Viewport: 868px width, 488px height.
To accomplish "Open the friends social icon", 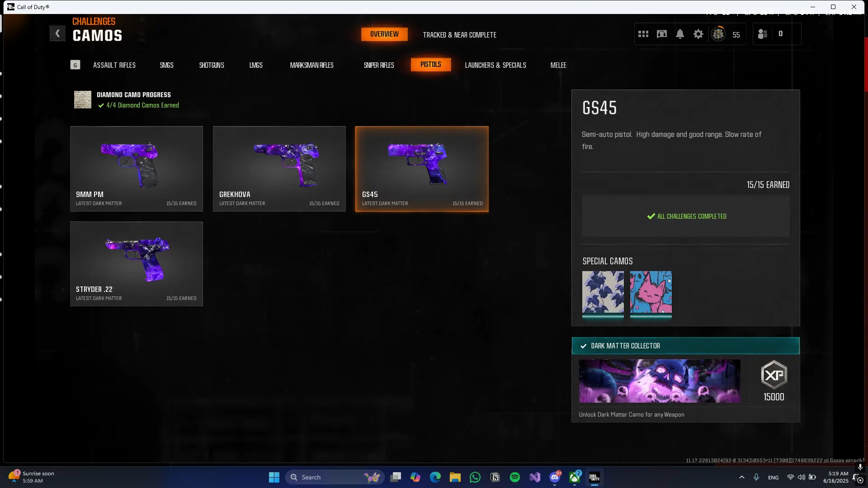I will tap(763, 34).
